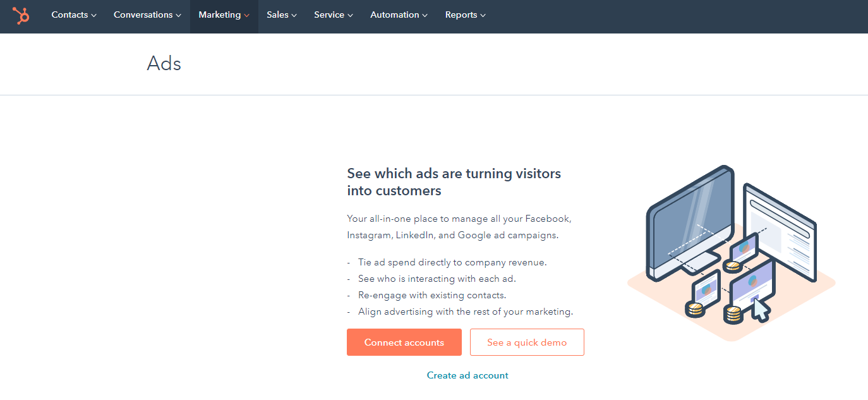
Task: Click the Ads page title
Action: (x=164, y=64)
